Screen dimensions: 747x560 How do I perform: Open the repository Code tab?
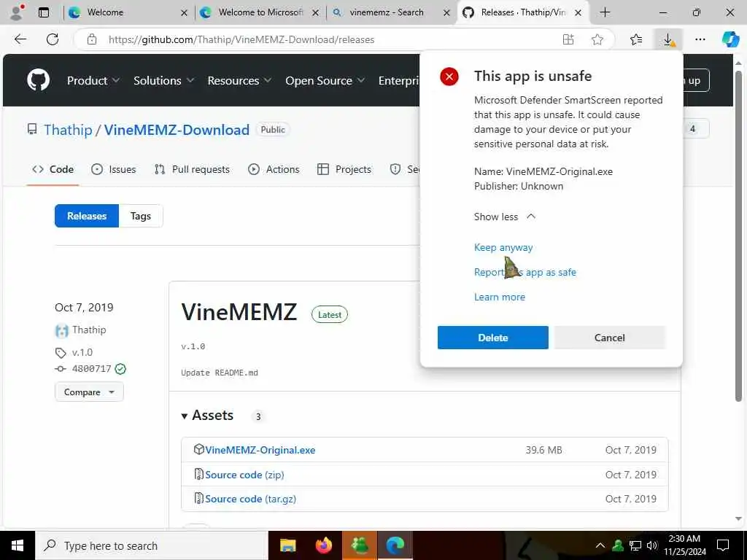click(x=53, y=169)
